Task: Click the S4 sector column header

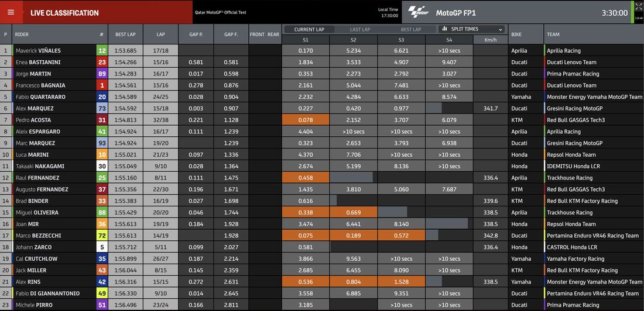Action: click(449, 40)
